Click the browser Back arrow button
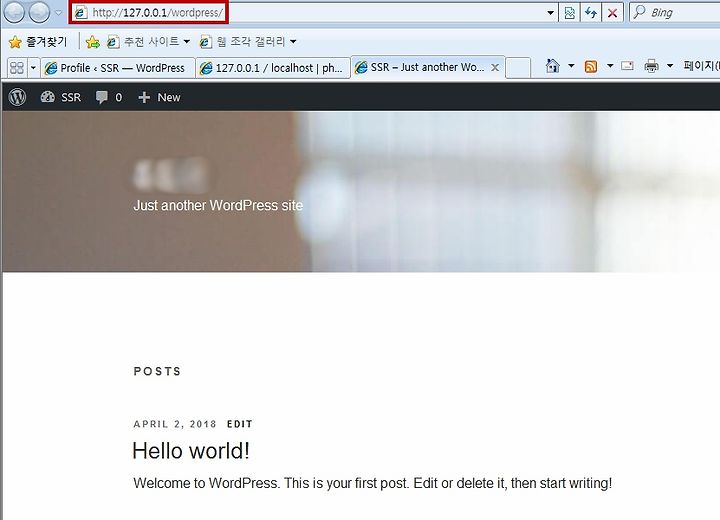The image size is (720, 520). click(x=14, y=12)
